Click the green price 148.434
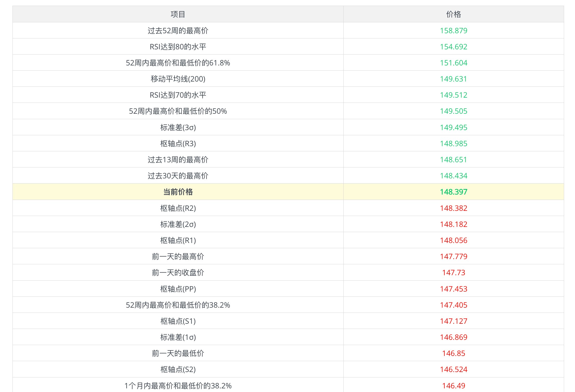This screenshot has width=575, height=392. click(x=453, y=175)
